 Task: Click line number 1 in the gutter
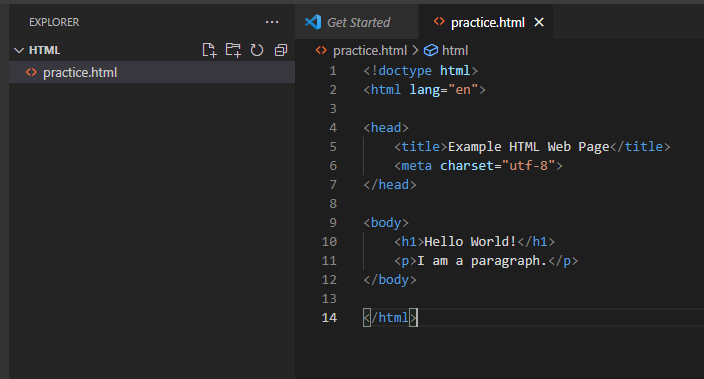333,71
